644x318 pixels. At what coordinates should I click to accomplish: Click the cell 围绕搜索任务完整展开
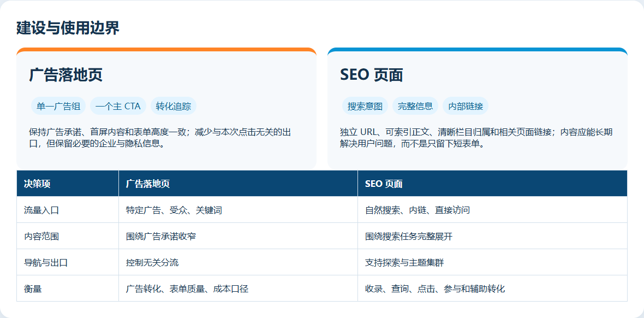pos(492,236)
